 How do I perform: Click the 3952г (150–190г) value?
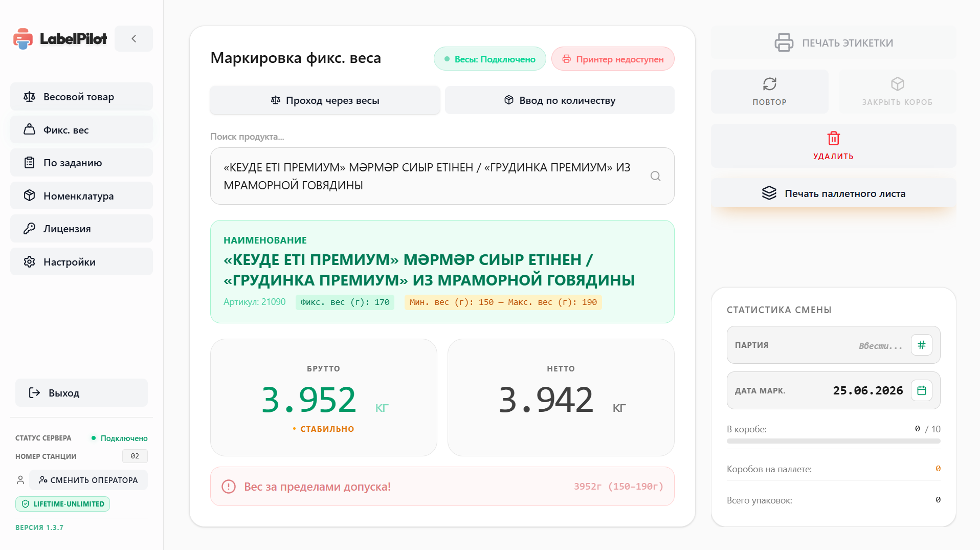click(618, 487)
